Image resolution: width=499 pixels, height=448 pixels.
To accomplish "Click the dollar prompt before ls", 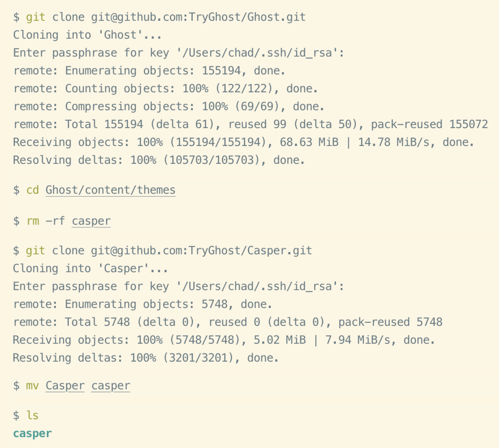I will pos(16,415).
